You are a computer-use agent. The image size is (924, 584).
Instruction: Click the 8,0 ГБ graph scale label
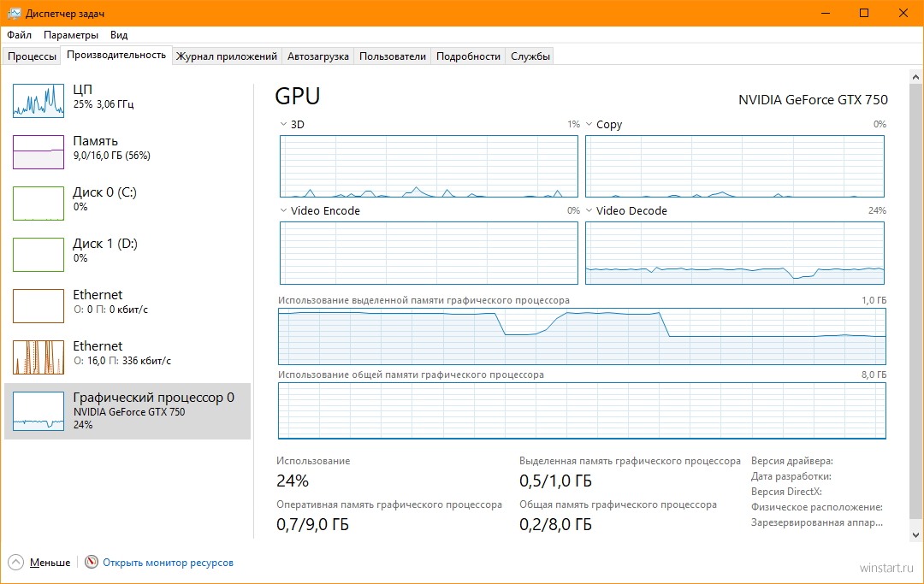click(874, 375)
